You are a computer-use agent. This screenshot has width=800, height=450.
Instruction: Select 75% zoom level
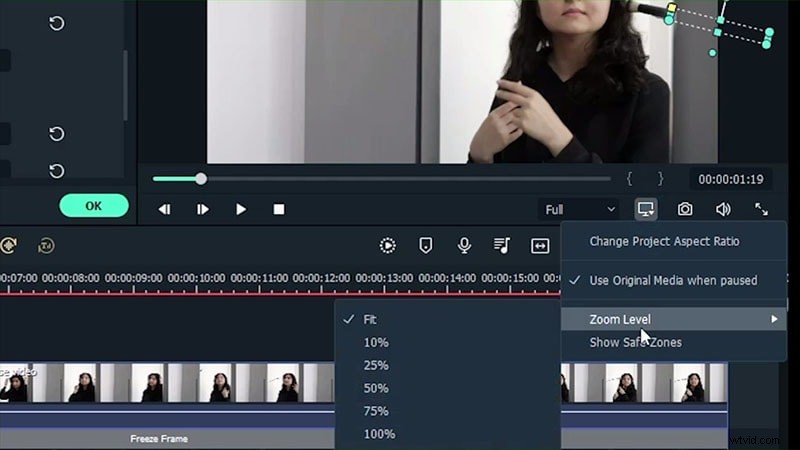point(376,411)
